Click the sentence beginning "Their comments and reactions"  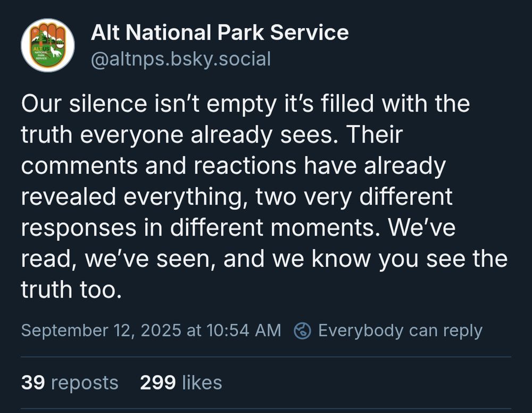(x=213, y=166)
